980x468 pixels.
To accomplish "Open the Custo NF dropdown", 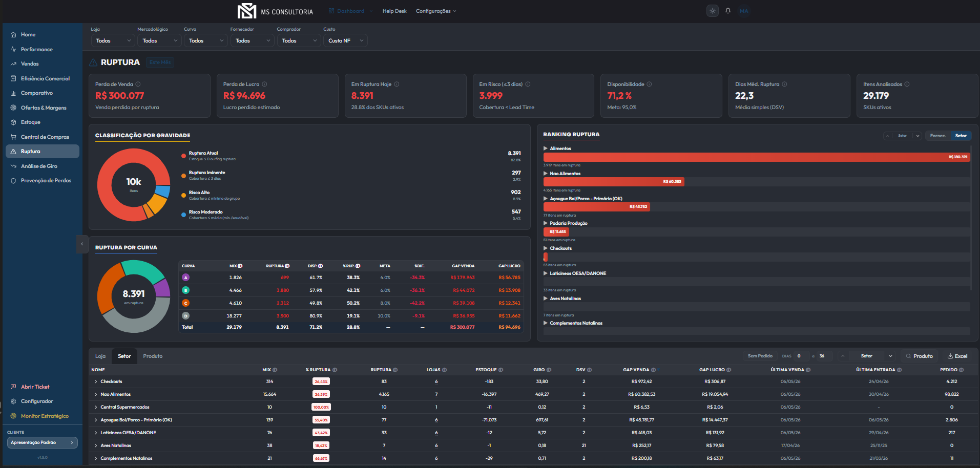I will point(345,40).
